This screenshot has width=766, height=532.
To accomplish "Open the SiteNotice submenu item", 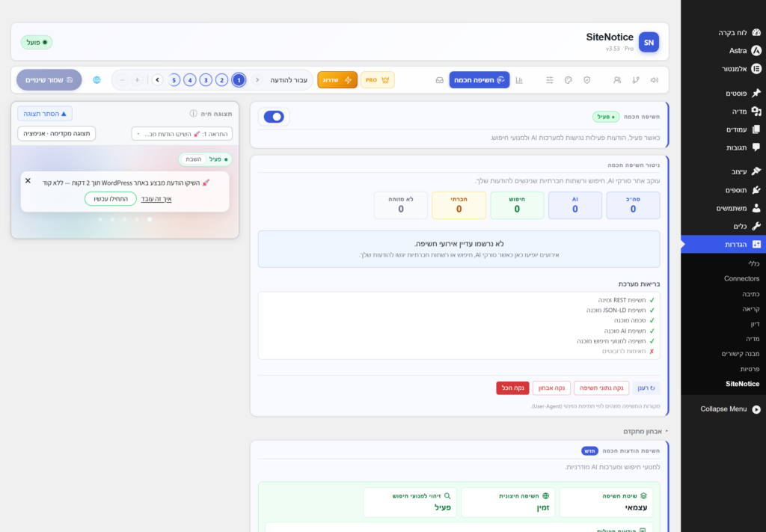I will point(743,384).
